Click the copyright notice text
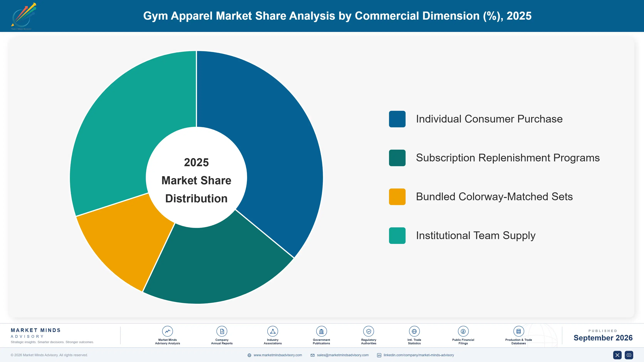This screenshot has width=644, height=362. (49, 355)
